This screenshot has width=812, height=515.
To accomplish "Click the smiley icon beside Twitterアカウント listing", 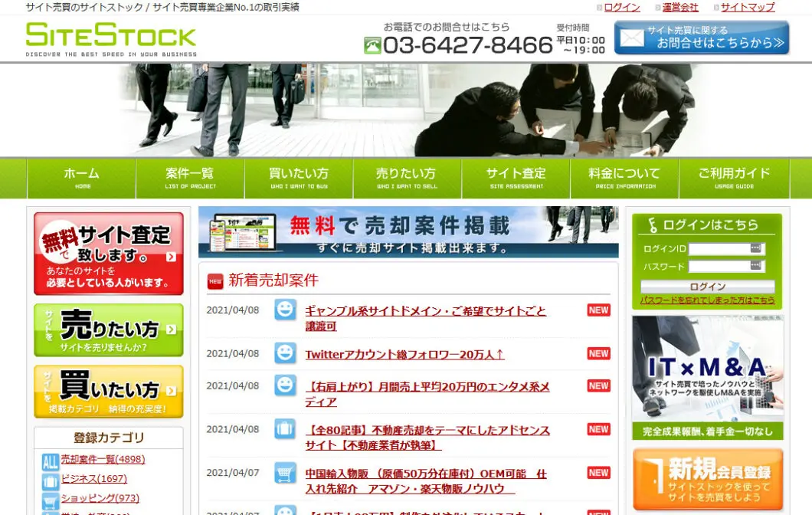I will pyautogui.click(x=285, y=353).
